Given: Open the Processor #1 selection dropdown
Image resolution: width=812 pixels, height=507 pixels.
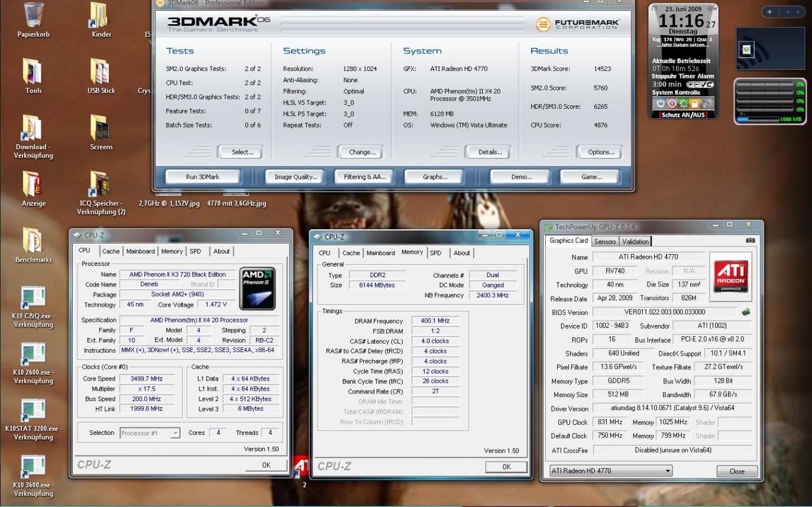Looking at the screenshot, I should 150,433.
